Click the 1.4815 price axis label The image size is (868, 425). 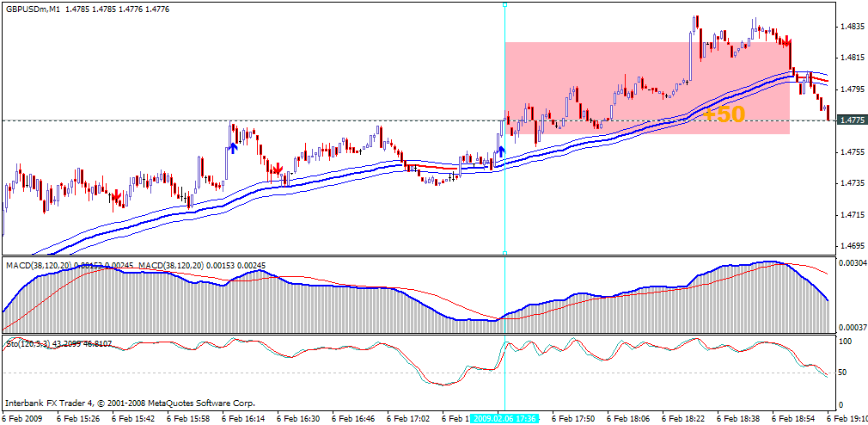[x=853, y=57]
